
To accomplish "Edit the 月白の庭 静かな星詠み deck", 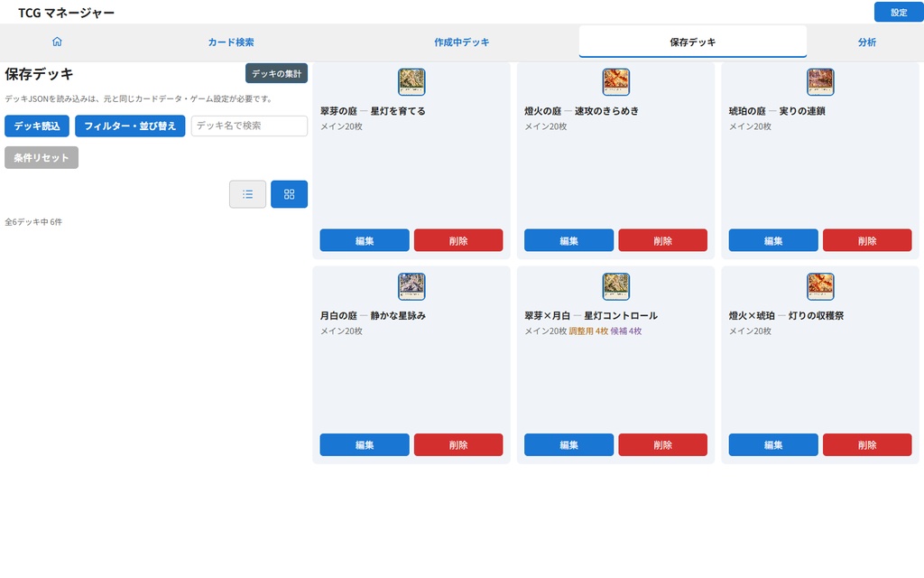I will coord(365,444).
